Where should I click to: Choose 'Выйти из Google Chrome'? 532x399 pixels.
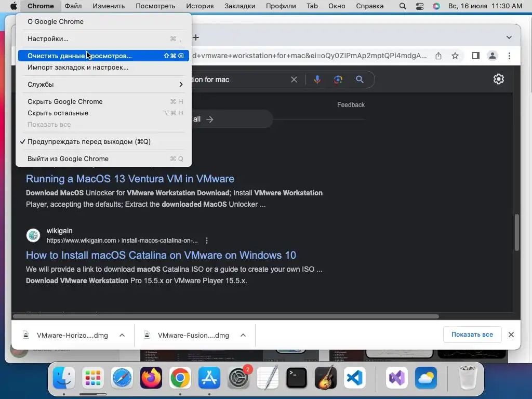pyautogui.click(x=102, y=159)
